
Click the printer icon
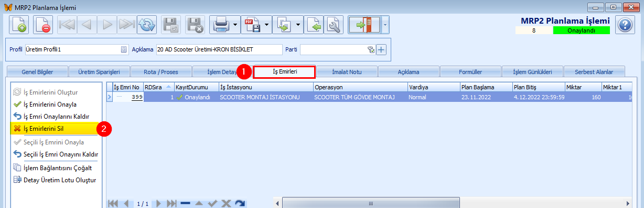pos(221,25)
